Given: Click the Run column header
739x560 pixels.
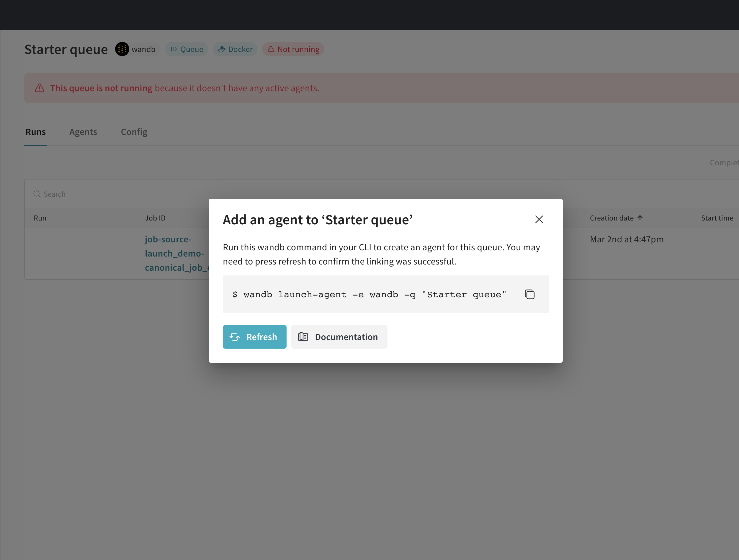Looking at the screenshot, I should coord(40,218).
